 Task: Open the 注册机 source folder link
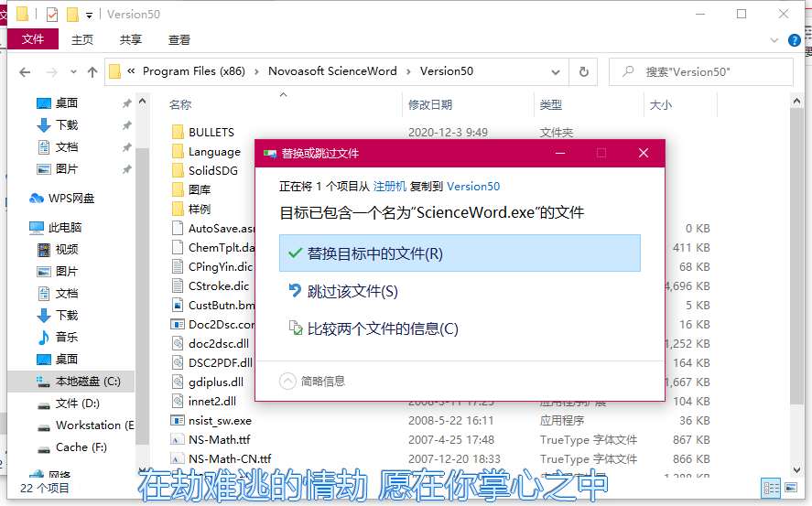389,187
